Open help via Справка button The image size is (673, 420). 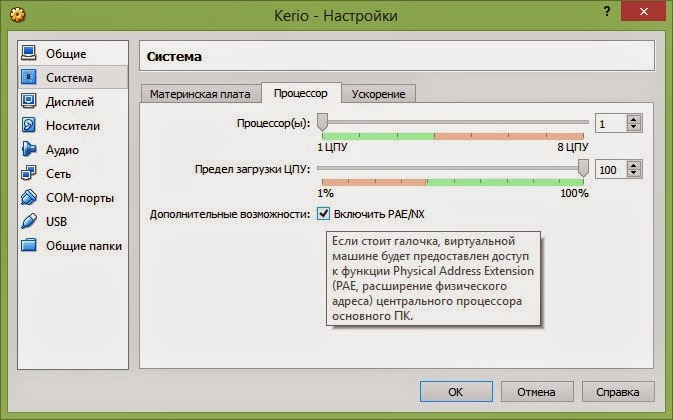coord(618,391)
